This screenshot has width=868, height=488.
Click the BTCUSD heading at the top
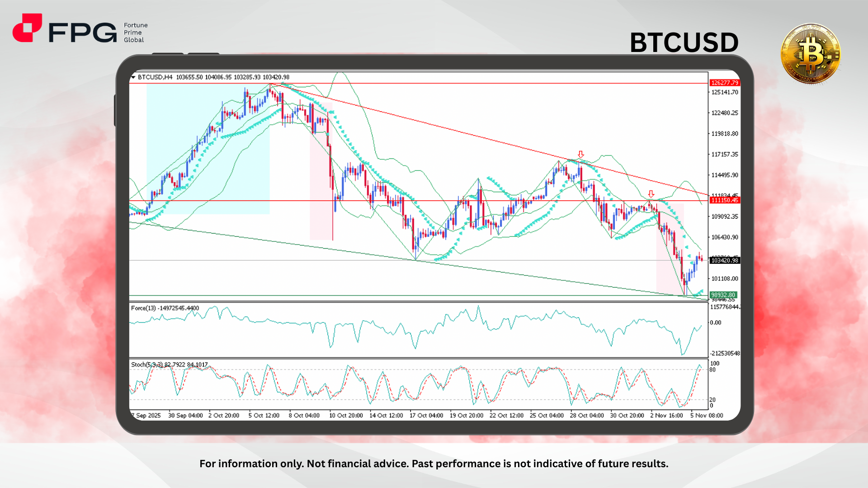(x=684, y=42)
